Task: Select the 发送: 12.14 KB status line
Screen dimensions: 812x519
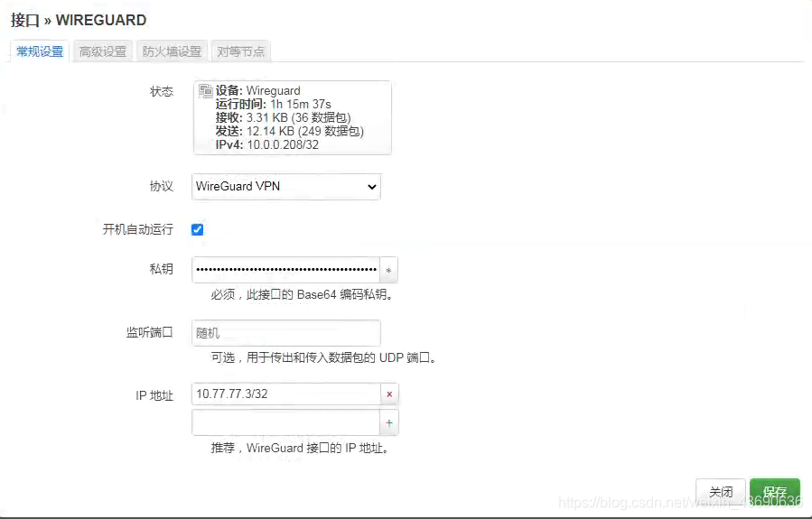Action: coord(289,131)
